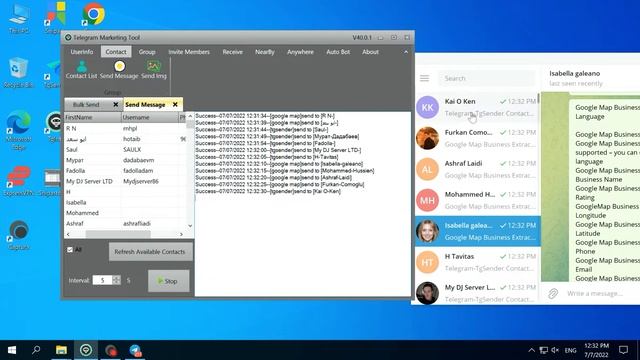Sort by Username column header
Screen dimensions: 640x360
[149, 117]
